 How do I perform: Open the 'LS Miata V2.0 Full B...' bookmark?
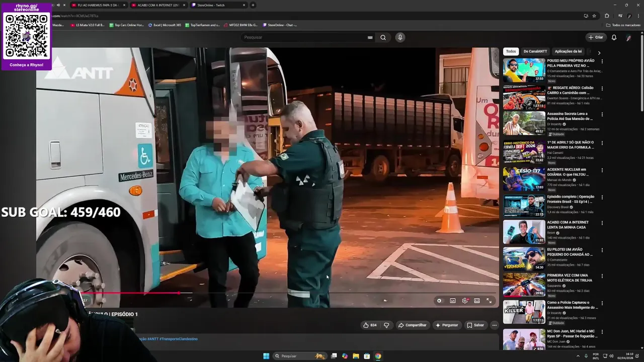pyautogui.click(x=87, y=25)
